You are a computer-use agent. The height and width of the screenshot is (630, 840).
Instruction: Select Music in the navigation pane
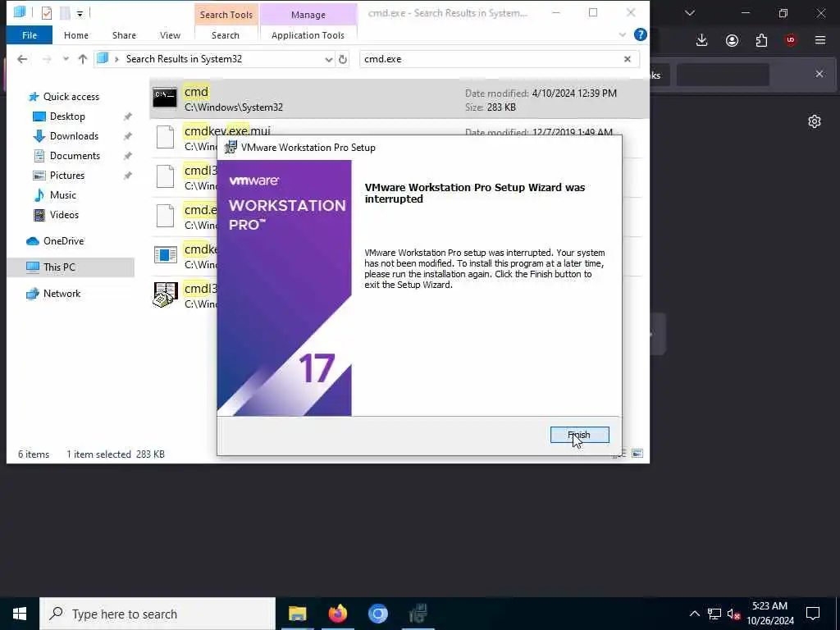62,195
